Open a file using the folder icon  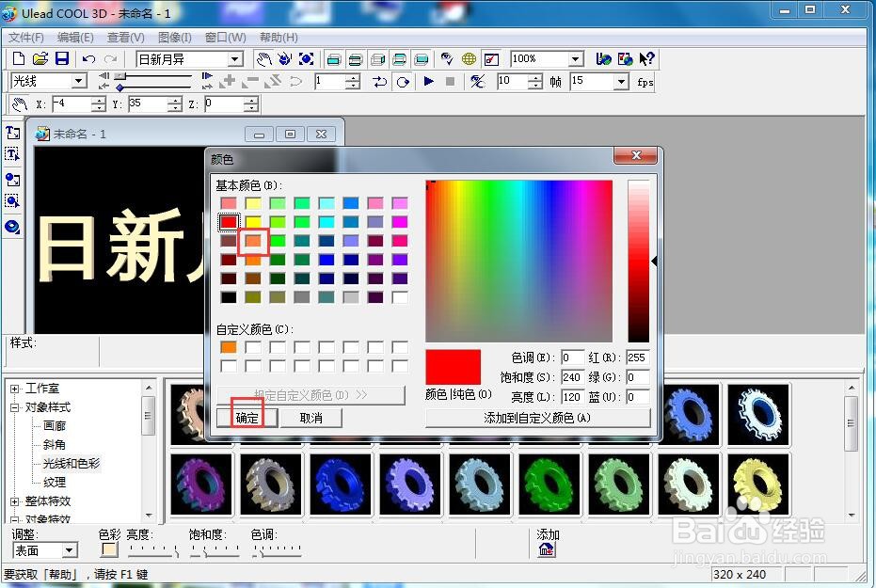click(40, 58)
